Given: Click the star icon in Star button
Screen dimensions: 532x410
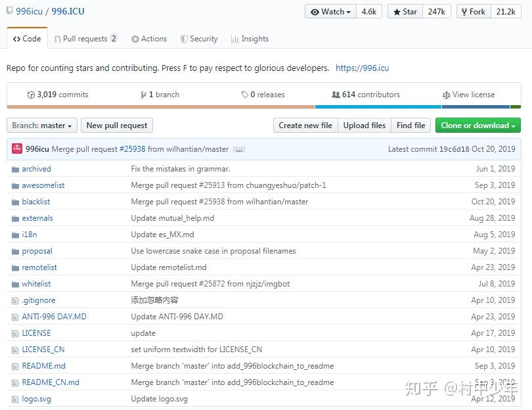Looking at the screenshot, I should tap(397, 12).
